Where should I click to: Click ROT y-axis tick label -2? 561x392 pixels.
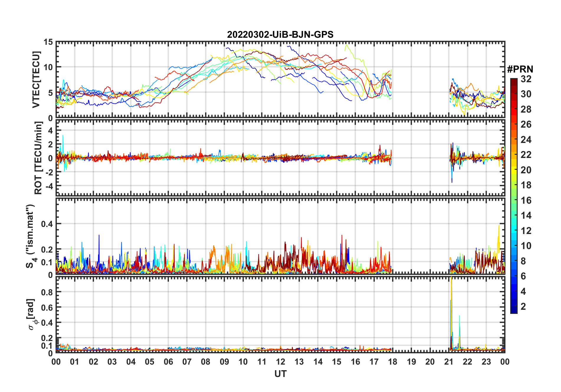49,172
